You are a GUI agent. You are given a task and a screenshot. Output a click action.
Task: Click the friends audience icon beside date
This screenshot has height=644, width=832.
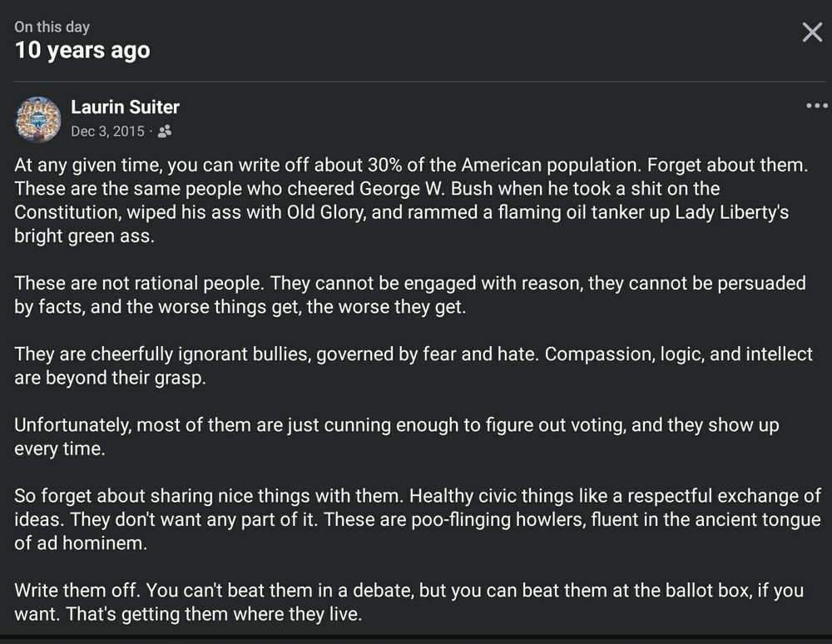(164, 131)
